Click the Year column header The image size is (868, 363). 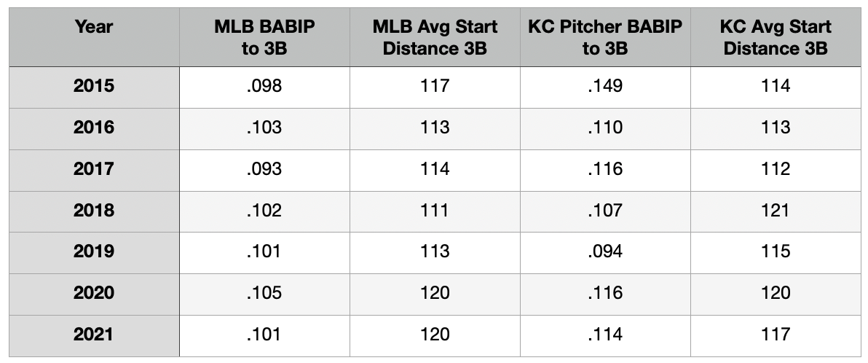(94, 28)
